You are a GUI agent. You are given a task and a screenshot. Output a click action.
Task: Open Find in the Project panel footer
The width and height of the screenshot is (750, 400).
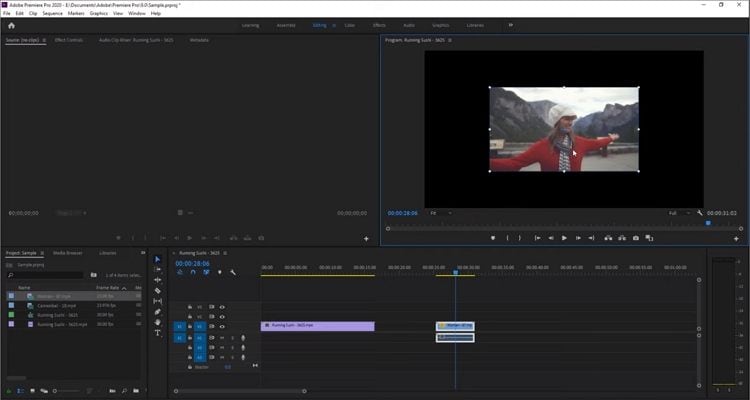[x=124, y=391]
